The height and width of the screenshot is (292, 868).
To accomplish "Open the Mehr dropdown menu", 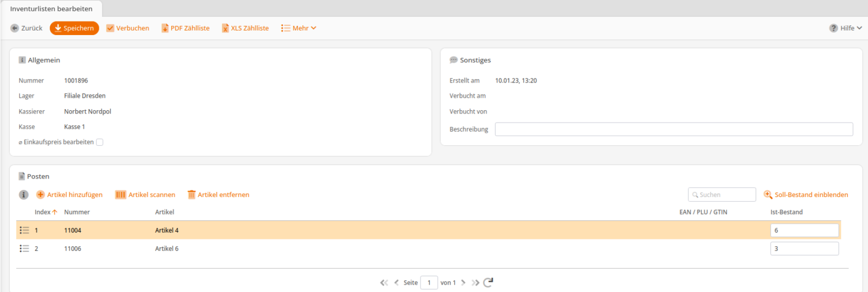I will [x=298, y=28].
